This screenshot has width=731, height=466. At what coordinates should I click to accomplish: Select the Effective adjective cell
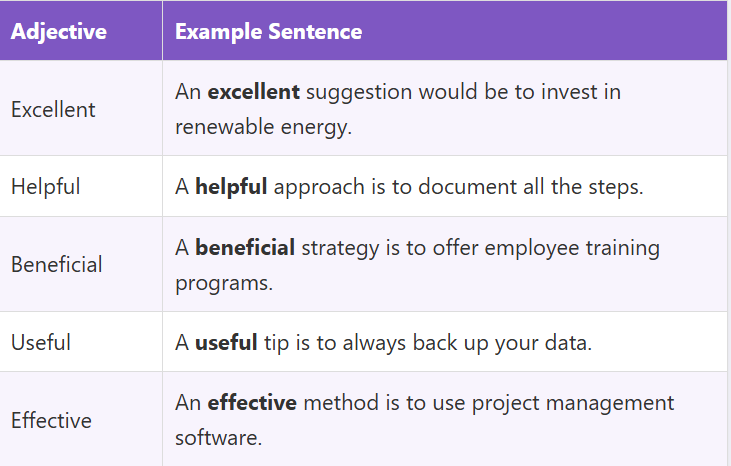pyautogui.click(x=51, y=420)
